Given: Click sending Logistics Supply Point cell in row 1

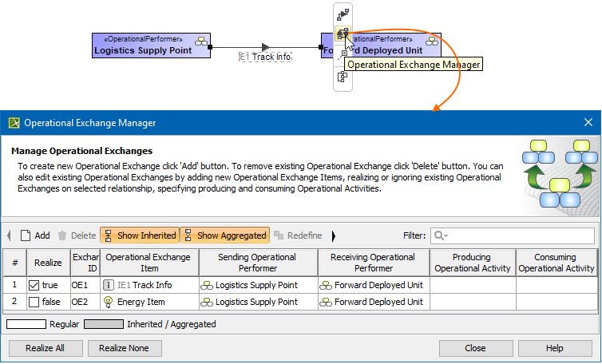Looking at the screenshot, I should coord(259,285).
